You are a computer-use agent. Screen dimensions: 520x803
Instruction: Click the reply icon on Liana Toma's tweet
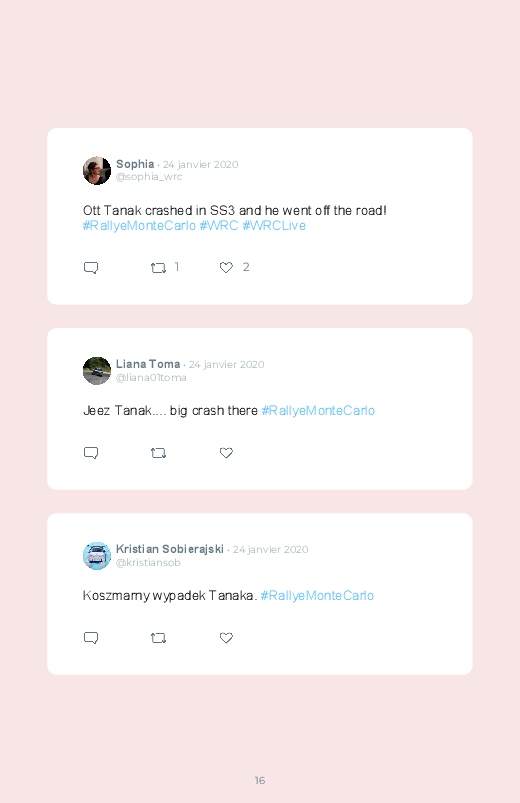pos(91,453)
